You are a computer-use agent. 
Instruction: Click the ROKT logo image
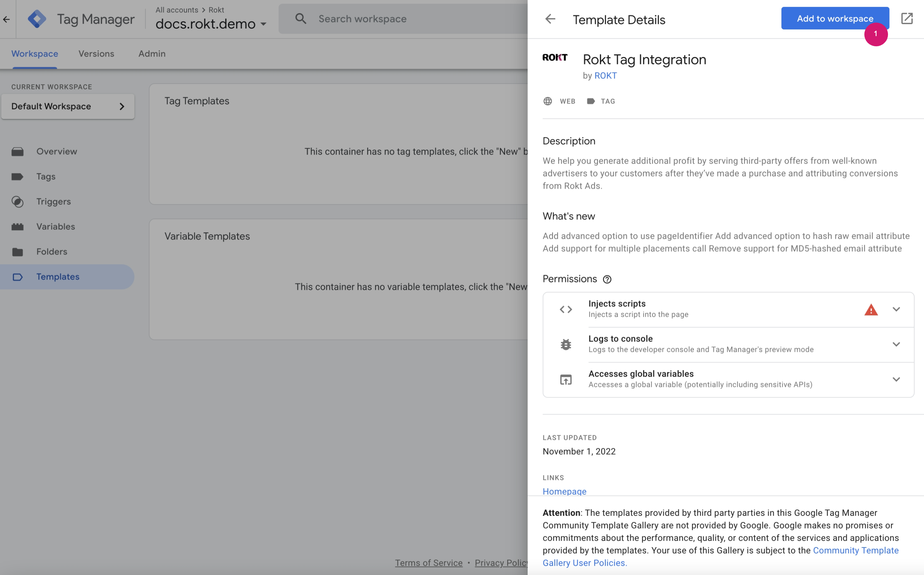[555, 57]
